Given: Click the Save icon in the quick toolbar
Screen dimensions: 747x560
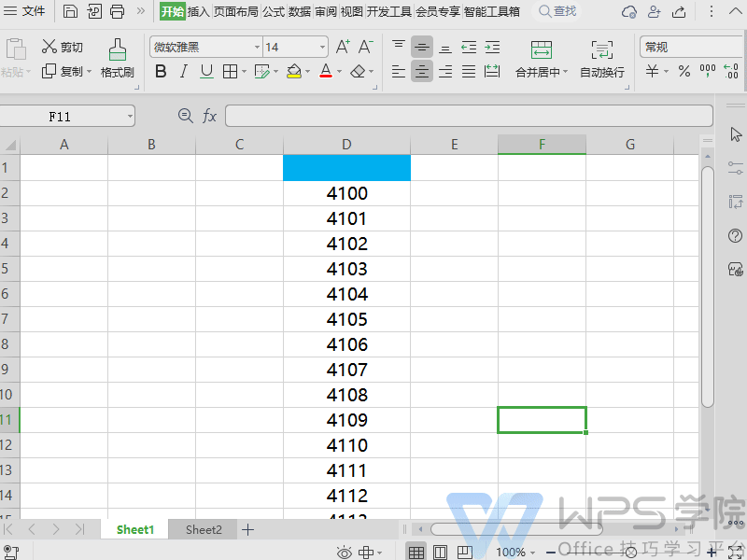Looking at the screenshot, I should pos(70,11).
